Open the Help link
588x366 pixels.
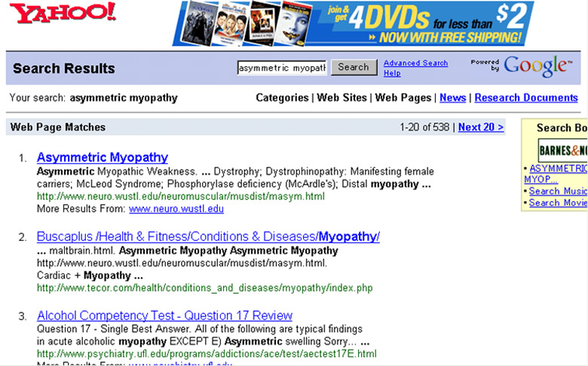tap(392, 73)
